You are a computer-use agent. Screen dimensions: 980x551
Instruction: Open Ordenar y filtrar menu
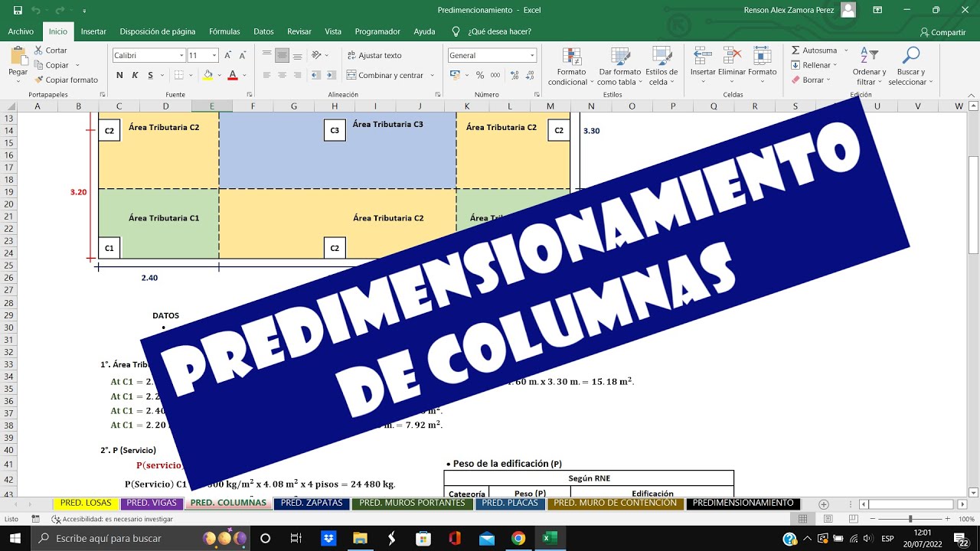point(869,67)
